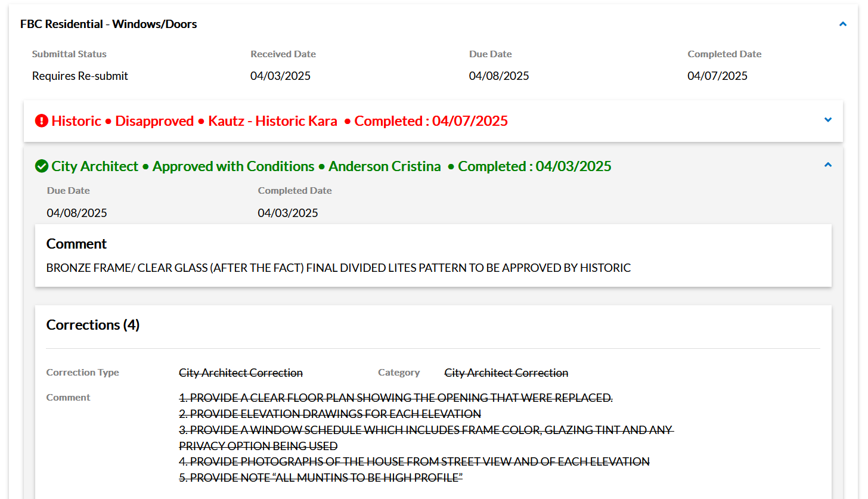The image size is (868, 499).
Task: Click the Requires Re-submit status value
Action: pos(80,76)
